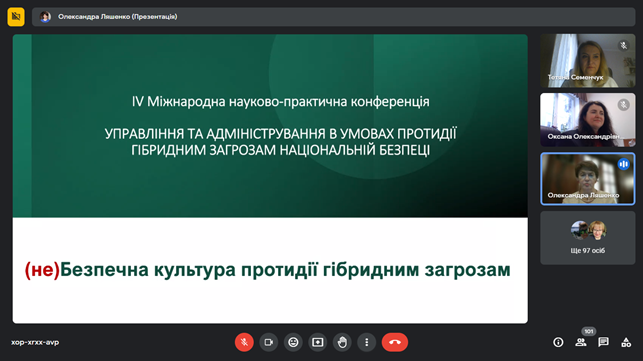This screenshot has width=643, height=361.
Task: Open the emoji reactions button
Action: pyautogui.click(x=293, y=342)
